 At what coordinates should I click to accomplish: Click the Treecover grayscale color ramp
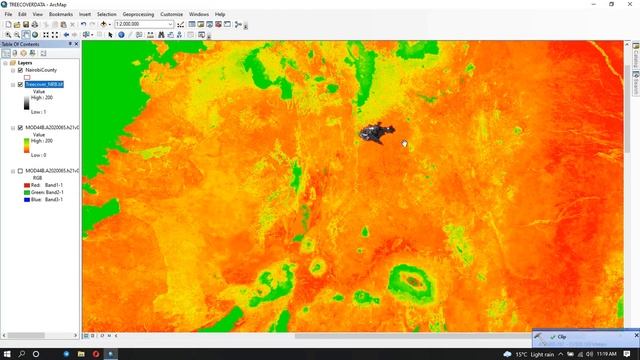27,102
